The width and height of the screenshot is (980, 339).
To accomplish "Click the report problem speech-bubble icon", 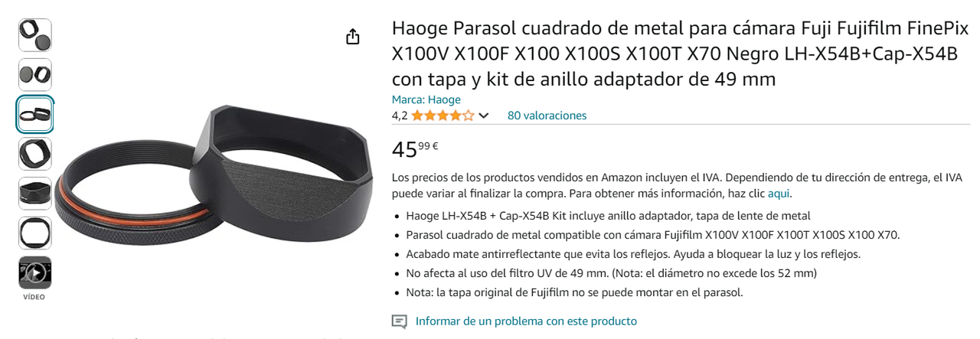I will (x=399, y=321).
